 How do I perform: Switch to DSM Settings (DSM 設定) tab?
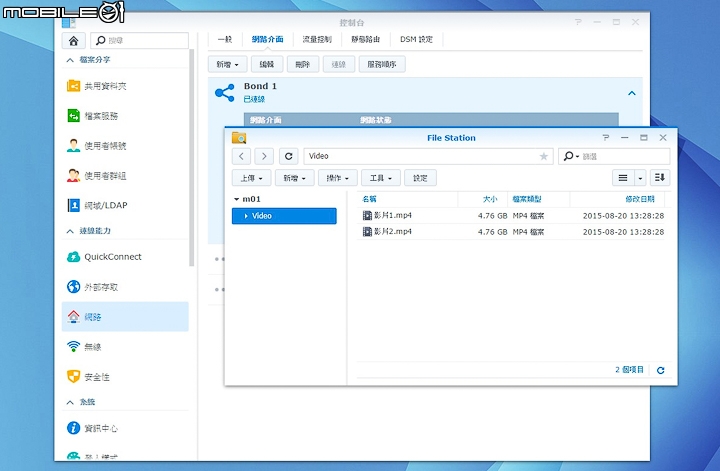tap(416, 39)
